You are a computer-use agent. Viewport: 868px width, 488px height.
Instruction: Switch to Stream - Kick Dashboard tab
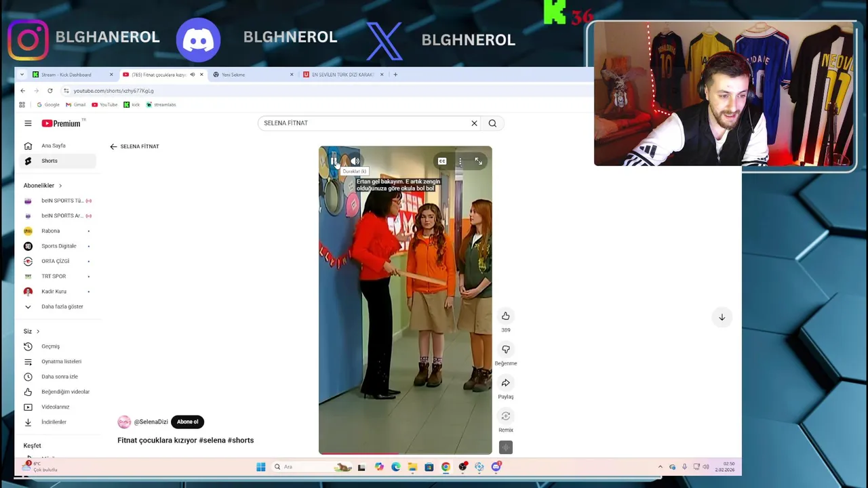(x=74, y=75)
